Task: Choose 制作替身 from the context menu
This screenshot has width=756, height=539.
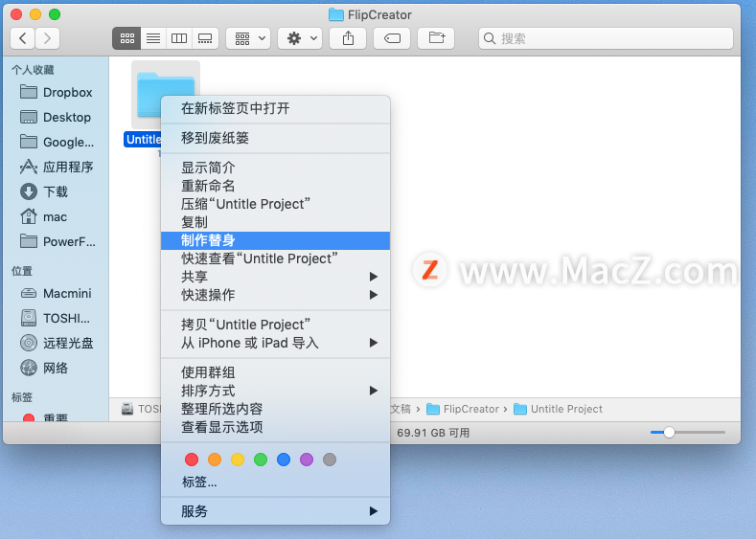Action: coord(275,240)
